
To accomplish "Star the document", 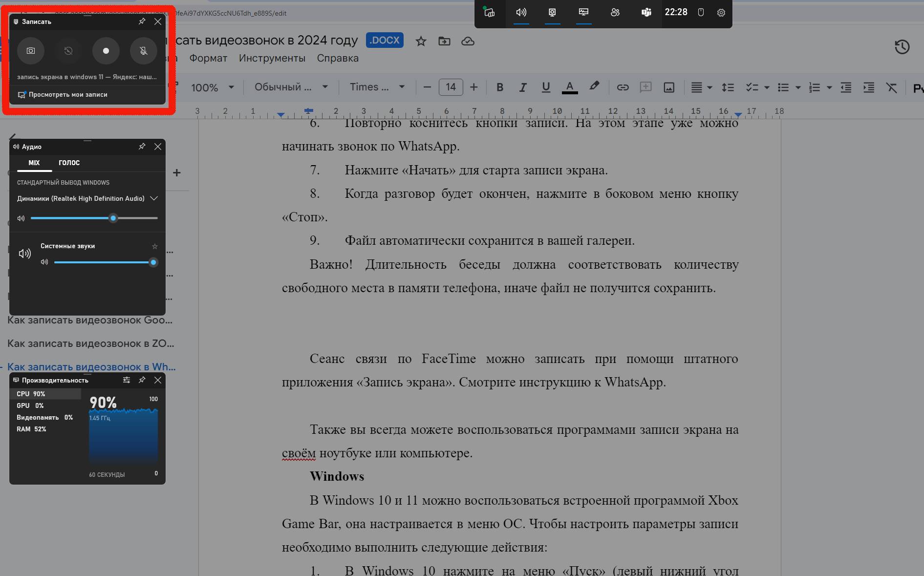I will 421,41.
